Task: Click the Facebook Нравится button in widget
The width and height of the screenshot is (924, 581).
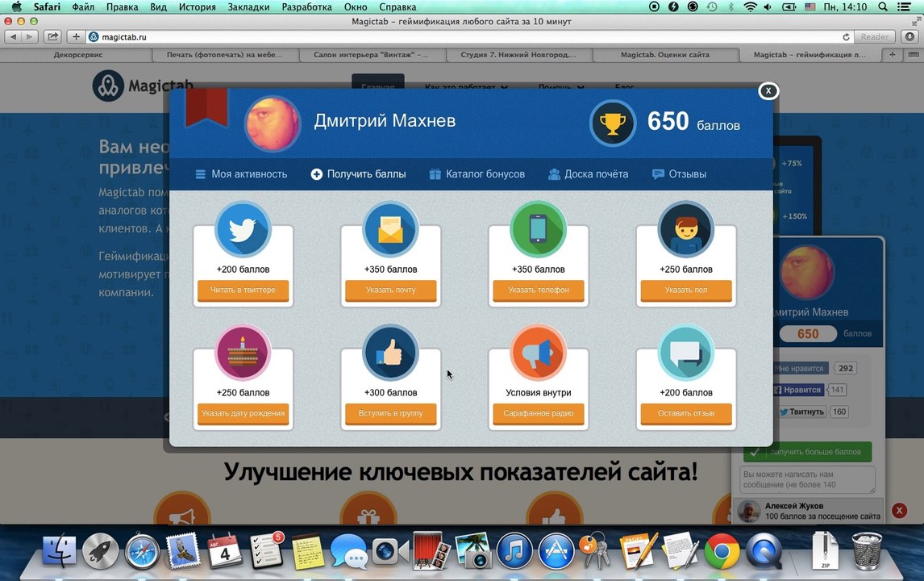Action: (798, 390)
